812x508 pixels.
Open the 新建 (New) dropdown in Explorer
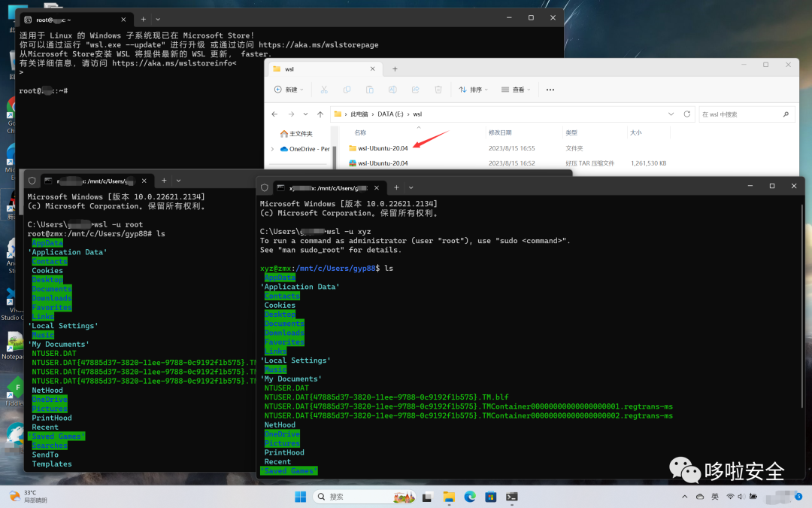289,90
